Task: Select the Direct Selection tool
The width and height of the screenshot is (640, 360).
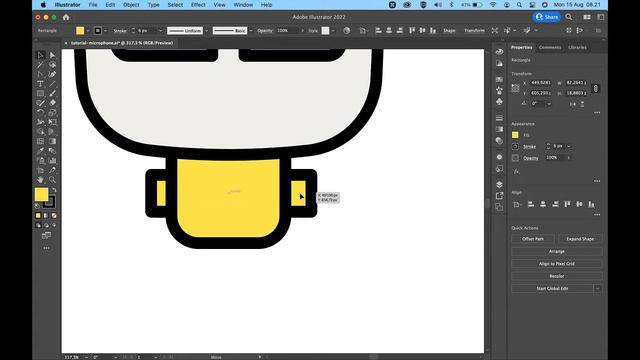Action: pyautogui.click(x=53, y=55)
